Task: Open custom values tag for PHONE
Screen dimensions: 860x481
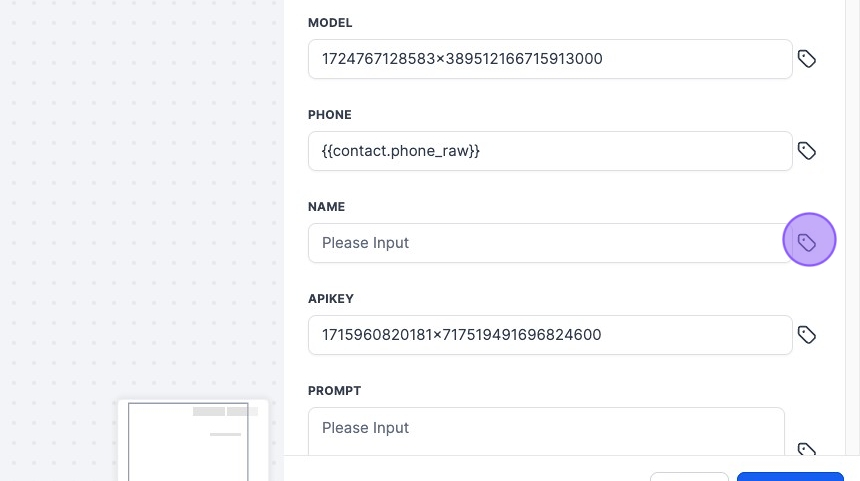Action: pyautogui.click(x=807, y=151)
